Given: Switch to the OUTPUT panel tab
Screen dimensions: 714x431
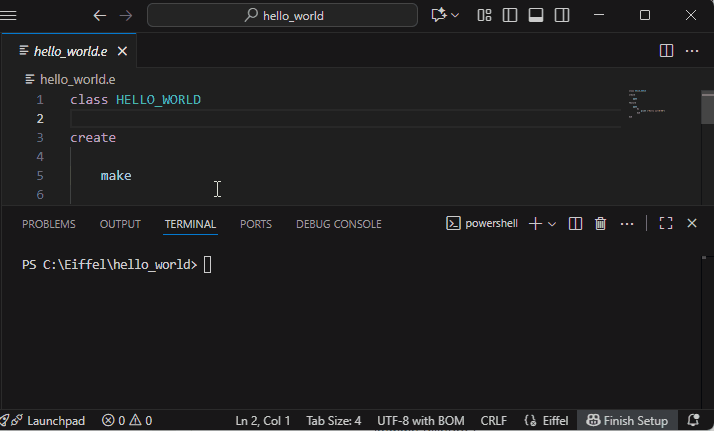Looking at the screenshot, I should pyautogui.click(x=120, y=224).
